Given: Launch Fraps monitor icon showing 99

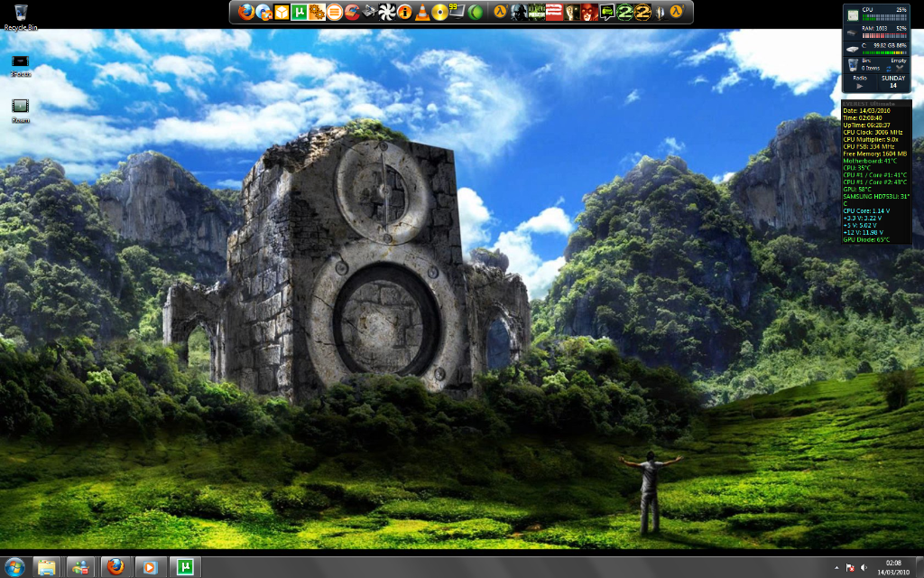Looking at the screenshot, I should (457, 11).
